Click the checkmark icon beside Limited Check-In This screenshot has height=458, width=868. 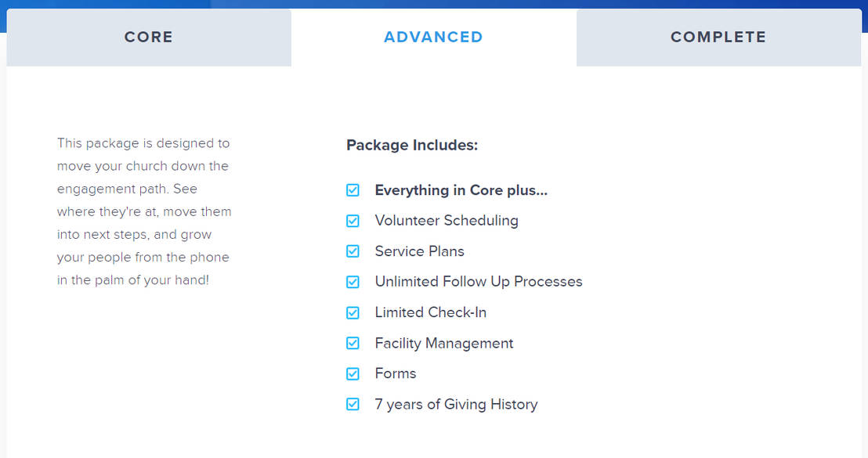(x=353, y=312)
